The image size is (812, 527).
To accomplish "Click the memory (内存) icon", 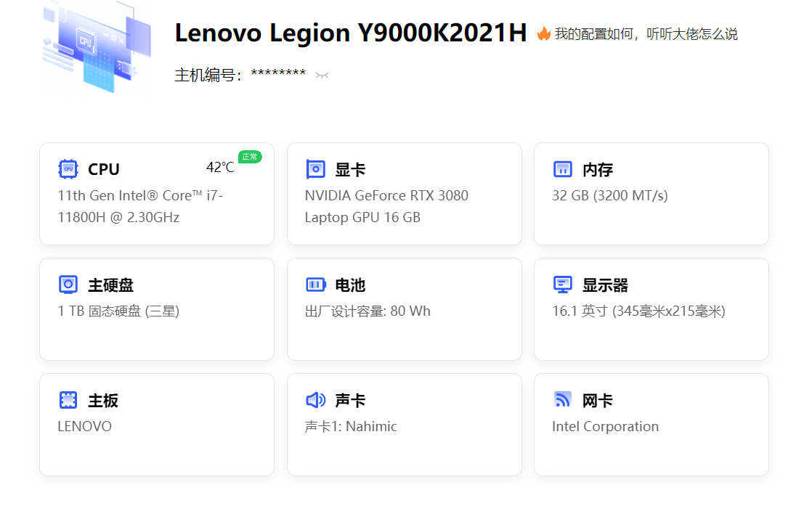I will click(x=563, y=169).
